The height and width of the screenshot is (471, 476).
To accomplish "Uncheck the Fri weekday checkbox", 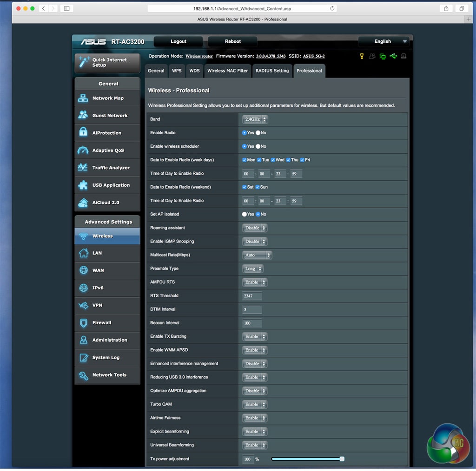I will click(302, 160).
